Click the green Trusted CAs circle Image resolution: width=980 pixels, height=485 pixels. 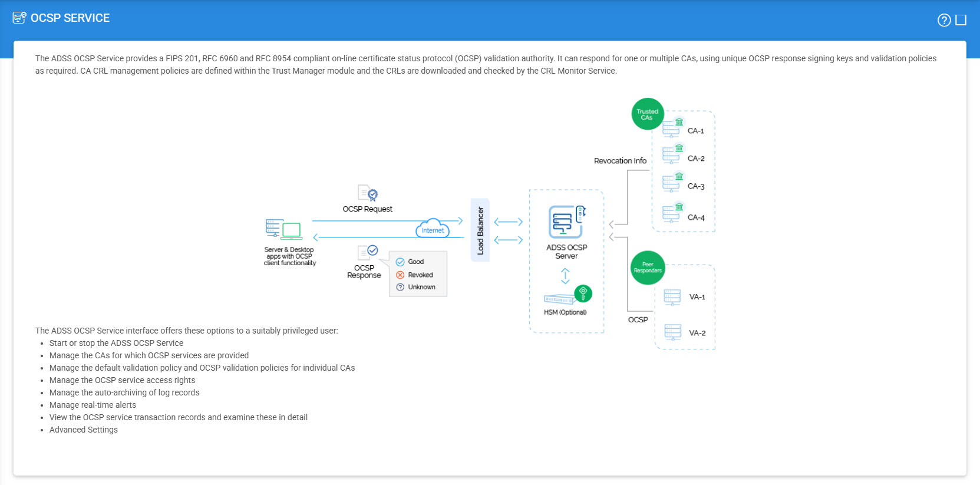(647, 114)
